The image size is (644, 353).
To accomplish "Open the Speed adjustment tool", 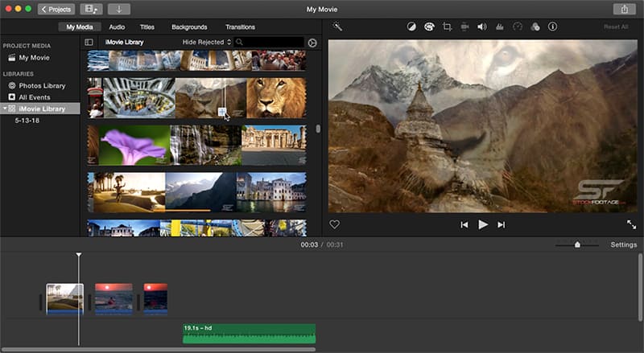I will (518, 27).
